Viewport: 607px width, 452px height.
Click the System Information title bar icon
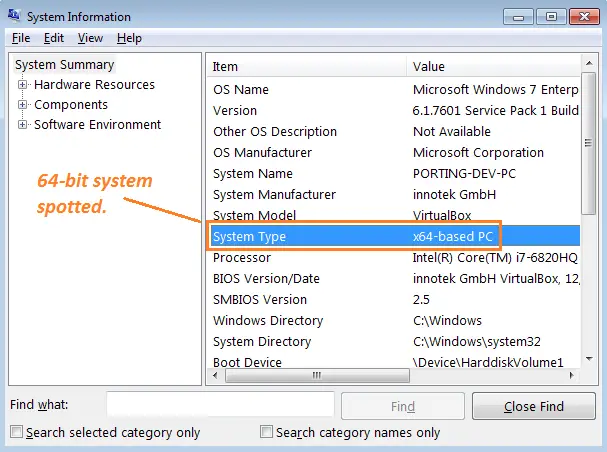(x=14, y=15)
